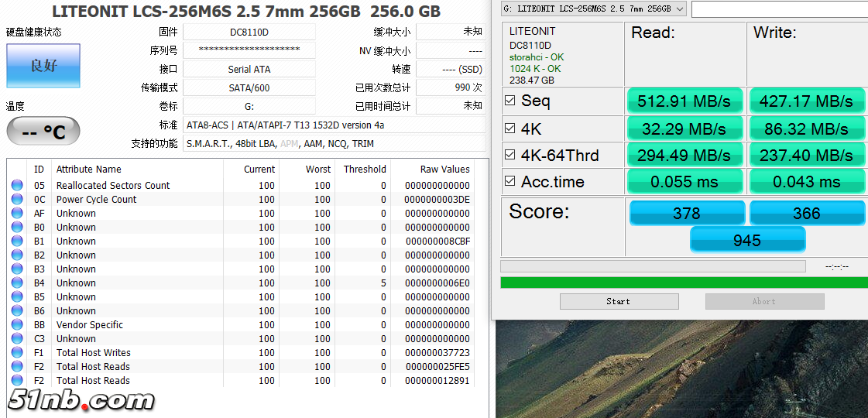Viewport: 868px width, 418px height.
Task: Click status orb for Vendor Specific row
Action: 17,324
